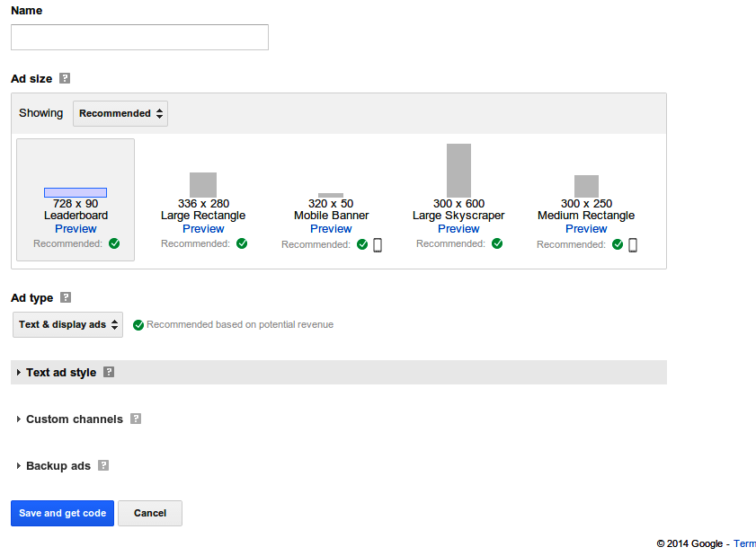
Task: Open the Ad type help icon
Action: pyautogui.click(x=66, y=297)
